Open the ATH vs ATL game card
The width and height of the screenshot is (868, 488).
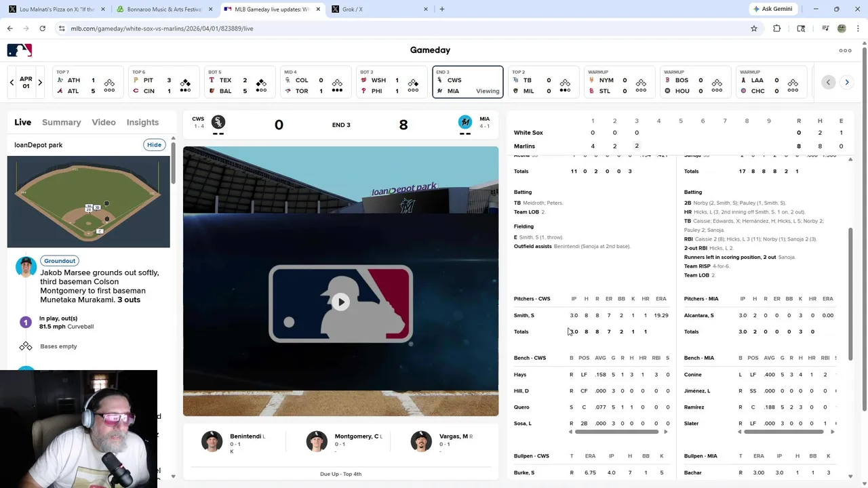tap(87, 82)
